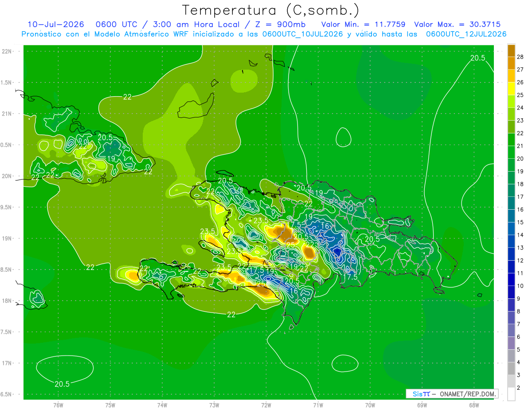Screen dimensions: 532x411
Task: Click the '19N' latitude axis label
Action: [x=7, y=239]
